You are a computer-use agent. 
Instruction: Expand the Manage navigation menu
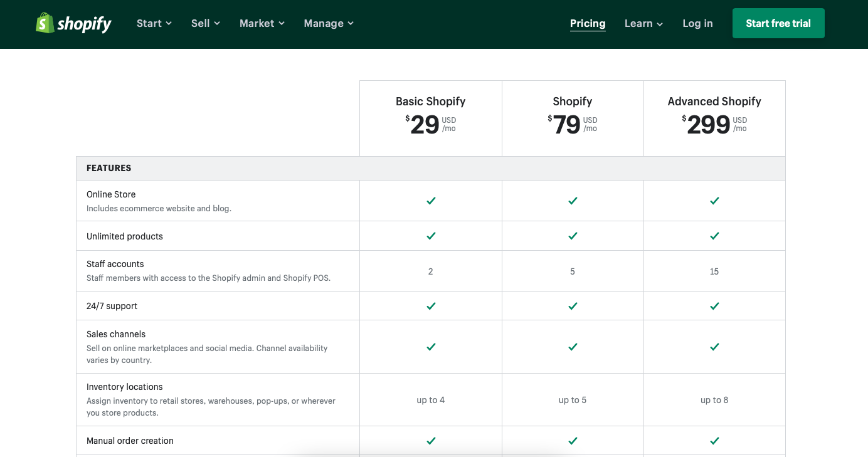click(x=329, y=23)
